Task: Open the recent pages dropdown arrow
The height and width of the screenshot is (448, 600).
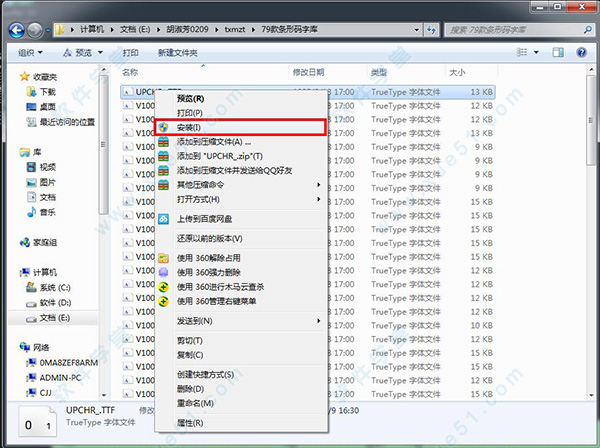Action: [x=48, y=30]
